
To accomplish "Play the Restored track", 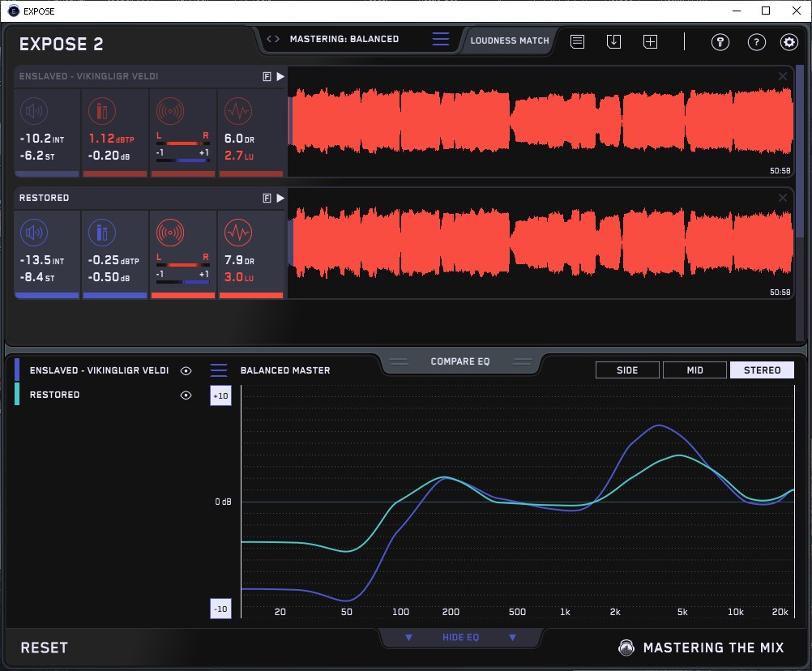I will (x=280, y=198).
